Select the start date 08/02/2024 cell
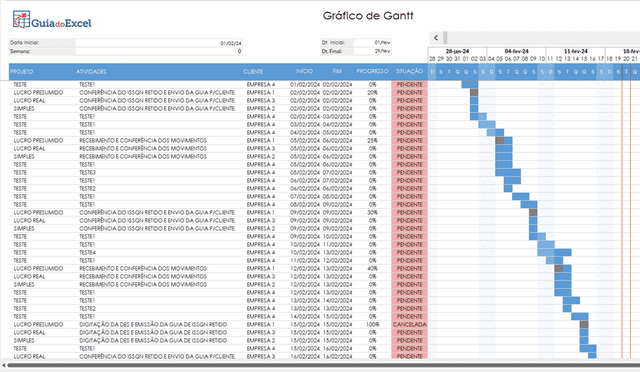This screenshot has width=640, height=372. [x=305, y=205]
